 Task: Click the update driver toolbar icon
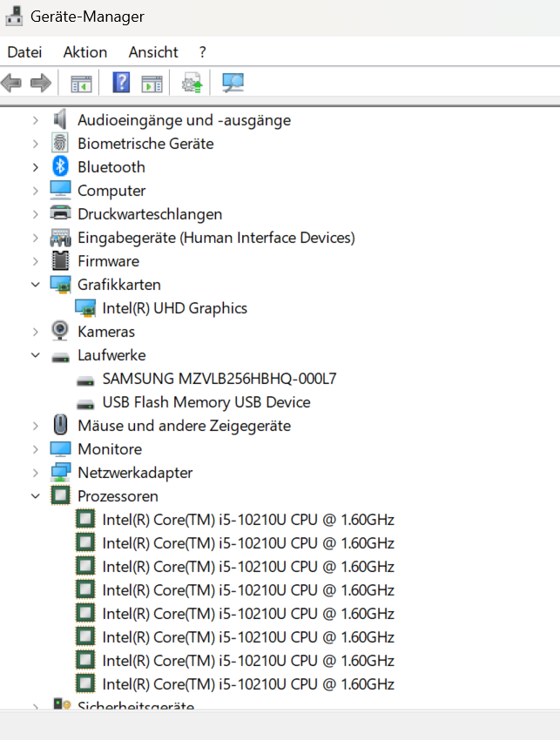192,83
